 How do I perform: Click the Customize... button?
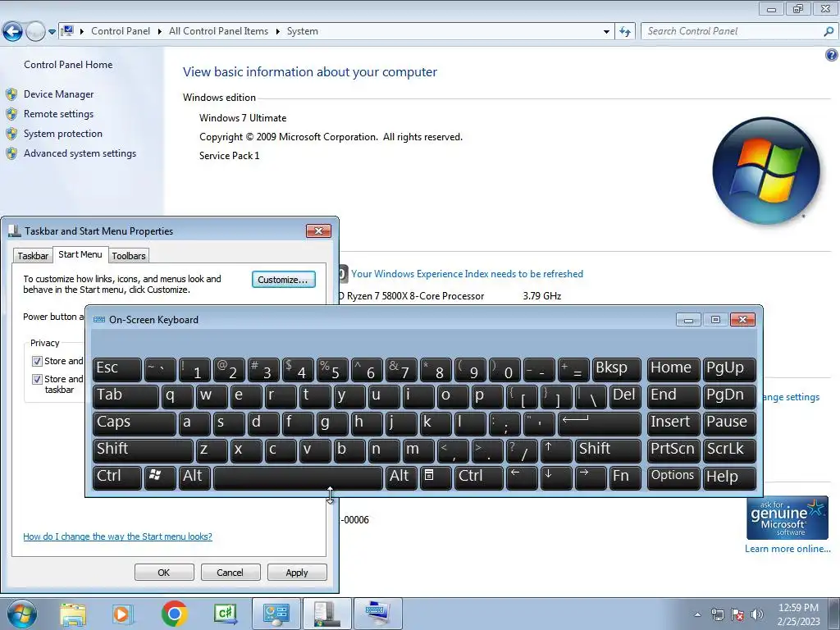[x=283, y=280]
